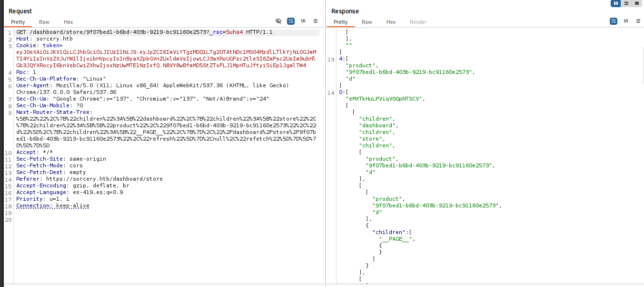Click the Referer URL in request
This screenshot has width=644, height=287.
click(104, 179)
